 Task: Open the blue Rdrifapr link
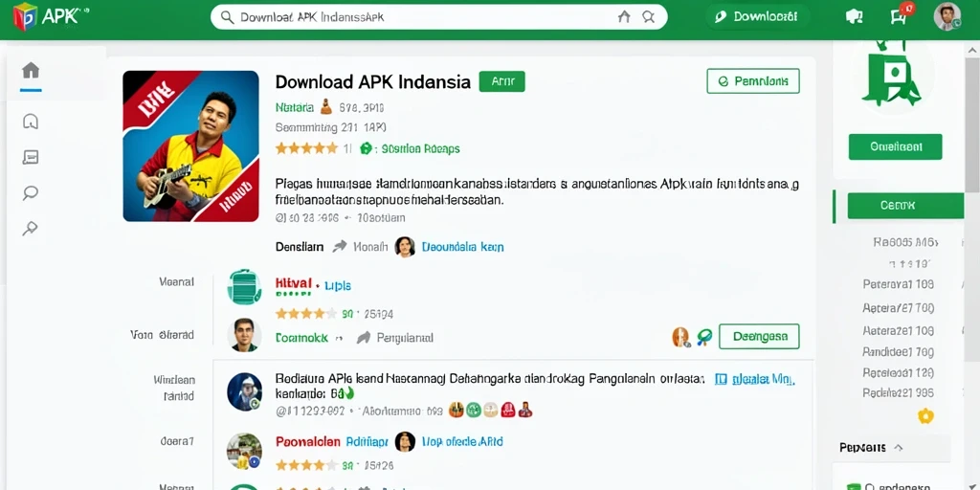tap(367, 442)
